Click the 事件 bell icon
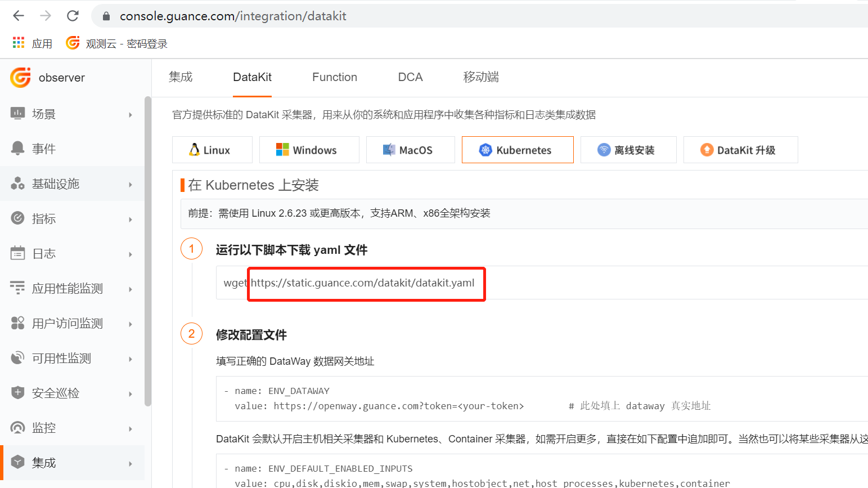This screenshot has width=868, height=488. (18, 149)
